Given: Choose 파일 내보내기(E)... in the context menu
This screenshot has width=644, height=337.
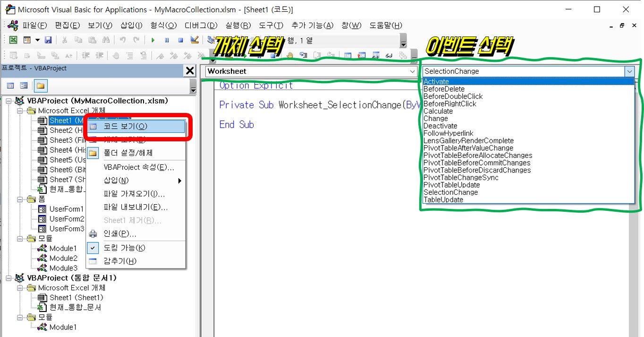Looking at the screenshot, I should tap(136, 207).
